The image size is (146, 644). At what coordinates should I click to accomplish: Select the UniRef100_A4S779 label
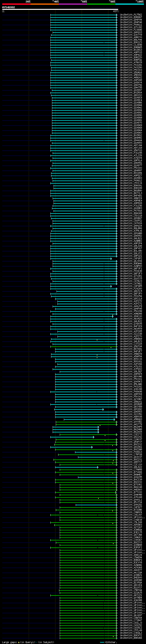[x=131, y=424]
